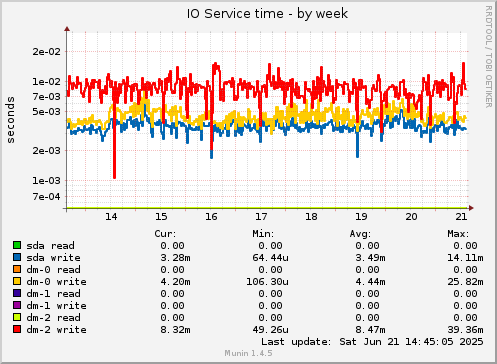Click the lime dm-2 read legend swatch

[x=17, y=317]
